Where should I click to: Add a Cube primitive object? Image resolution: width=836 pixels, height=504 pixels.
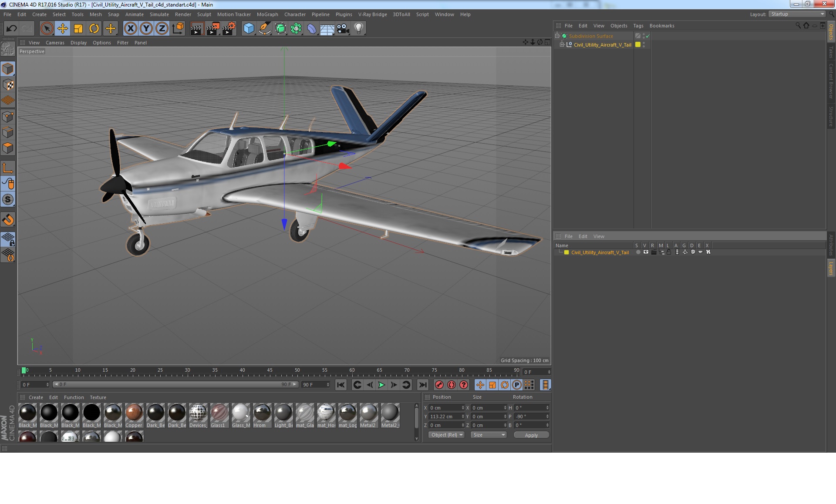pos(249,29)
